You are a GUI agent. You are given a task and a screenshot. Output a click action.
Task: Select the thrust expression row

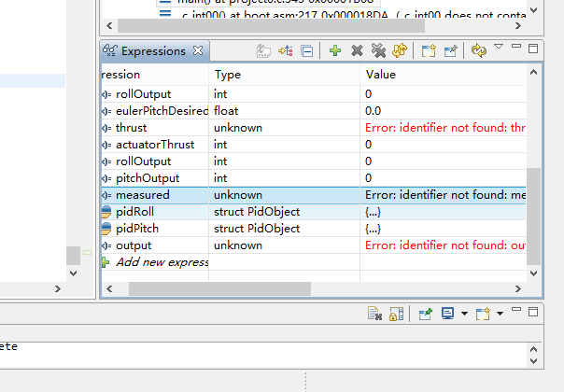[x=314, y=128]
